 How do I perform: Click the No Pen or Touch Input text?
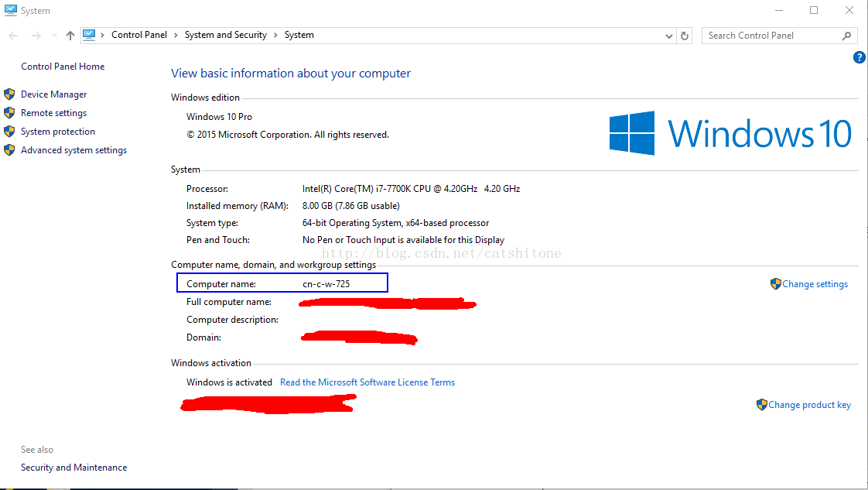(x=403, y=240)
